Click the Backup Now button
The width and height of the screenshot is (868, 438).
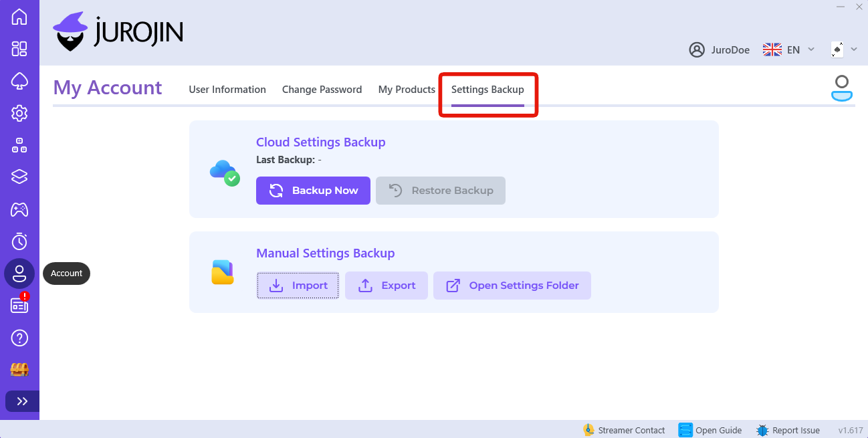click(313, 191)
